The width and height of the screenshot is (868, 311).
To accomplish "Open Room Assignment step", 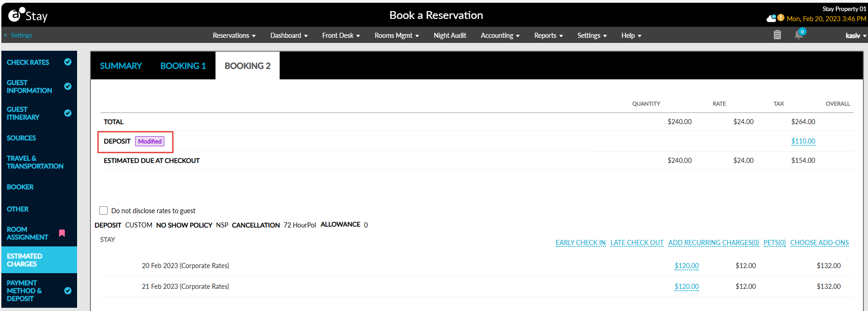I will click(x=27, y=233).
